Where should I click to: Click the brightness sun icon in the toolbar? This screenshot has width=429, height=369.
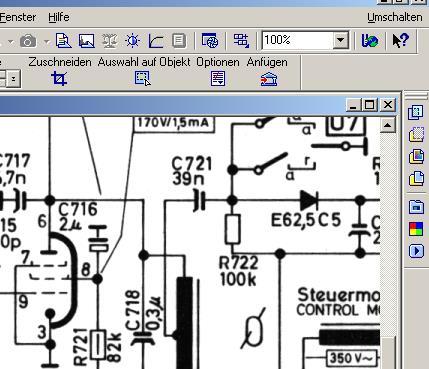pos(133,41)
